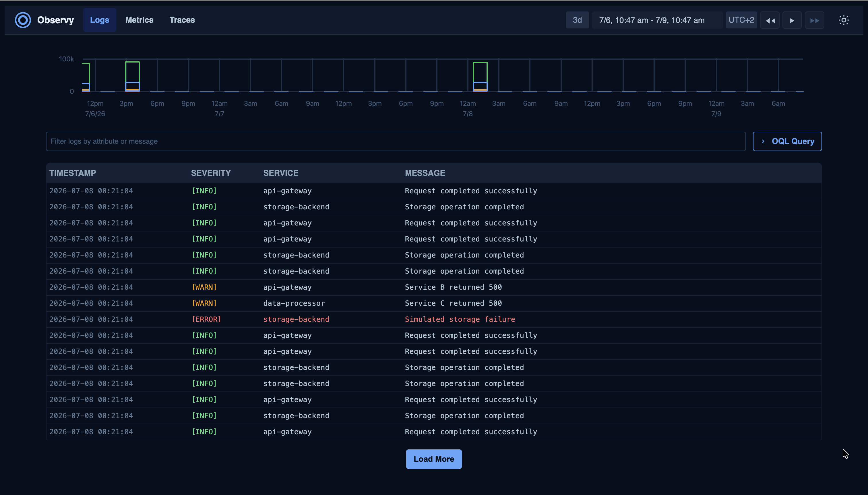Change the UTC+2 timezone
Viewport: 868px width, 495px height.
click(741, 20)
